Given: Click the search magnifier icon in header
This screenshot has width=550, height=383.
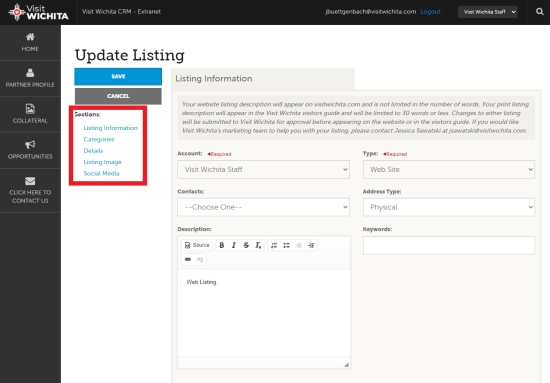Looking at the screenshot, I should coord(539,12).
